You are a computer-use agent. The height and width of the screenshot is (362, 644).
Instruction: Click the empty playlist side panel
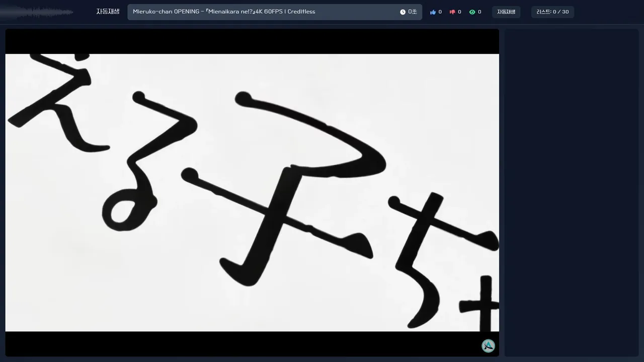point(572,193)
